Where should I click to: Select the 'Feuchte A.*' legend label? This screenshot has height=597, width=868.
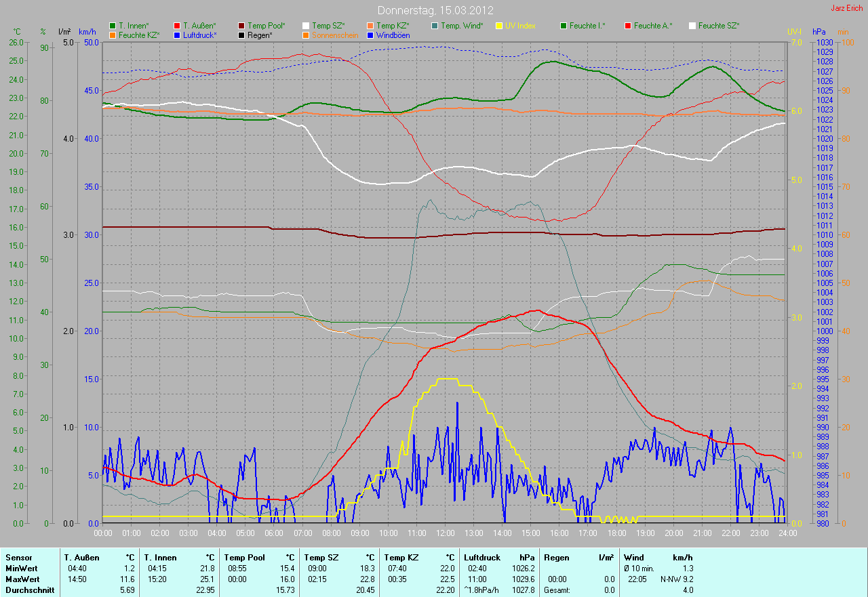(x=653, y=26)
